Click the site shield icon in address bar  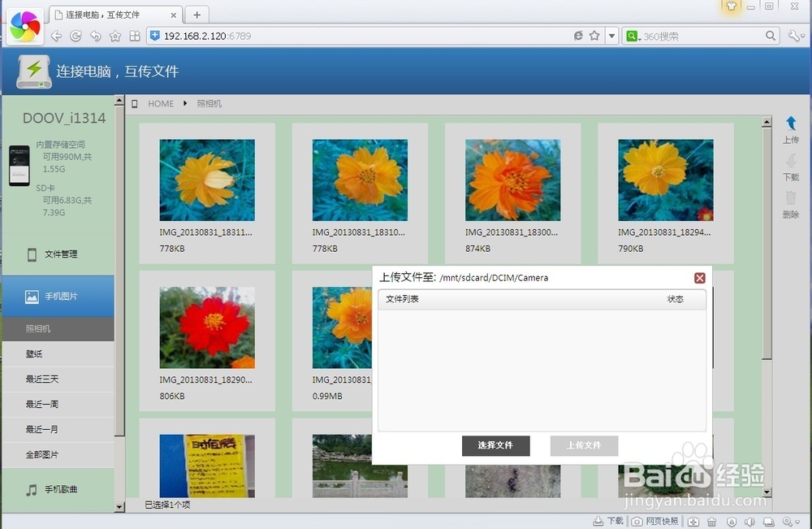pos(154,35)
